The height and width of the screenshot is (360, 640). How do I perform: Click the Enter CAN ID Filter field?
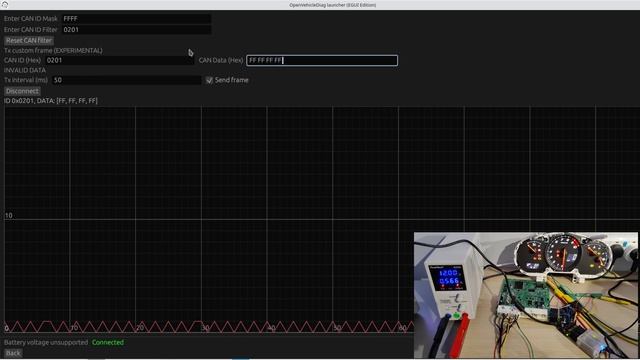136,30
